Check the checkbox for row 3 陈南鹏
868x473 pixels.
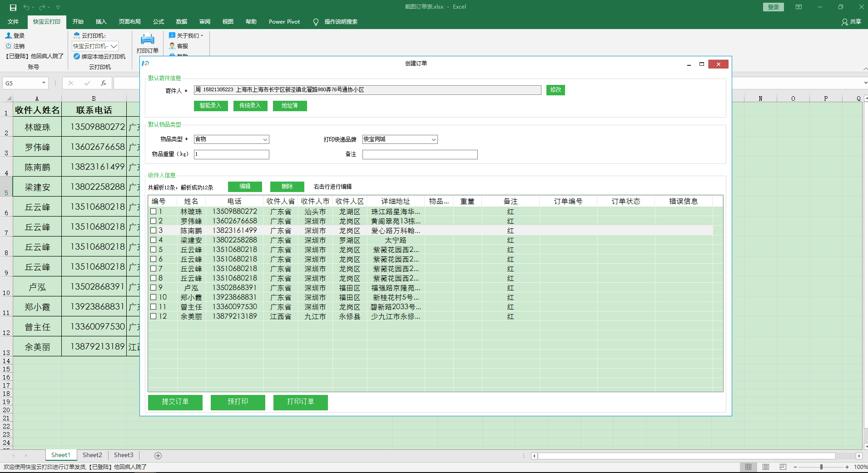tap(154, 231)
